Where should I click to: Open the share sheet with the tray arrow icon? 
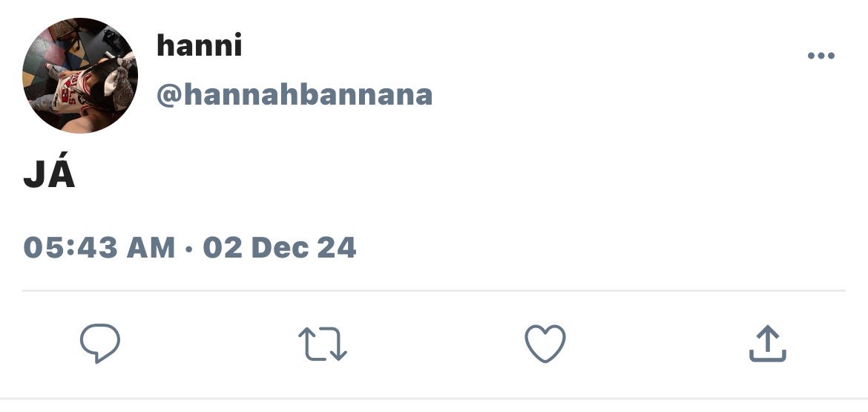coord(768,343)
